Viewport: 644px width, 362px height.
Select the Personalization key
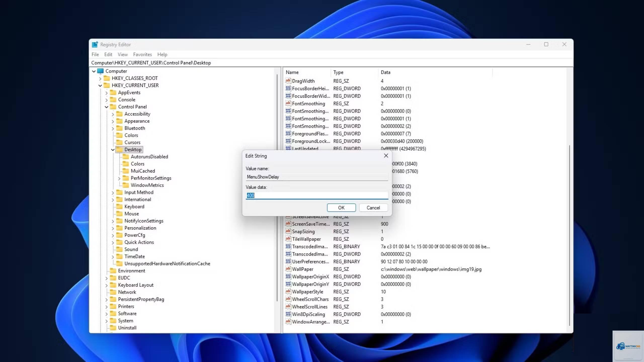coord(140,228)
